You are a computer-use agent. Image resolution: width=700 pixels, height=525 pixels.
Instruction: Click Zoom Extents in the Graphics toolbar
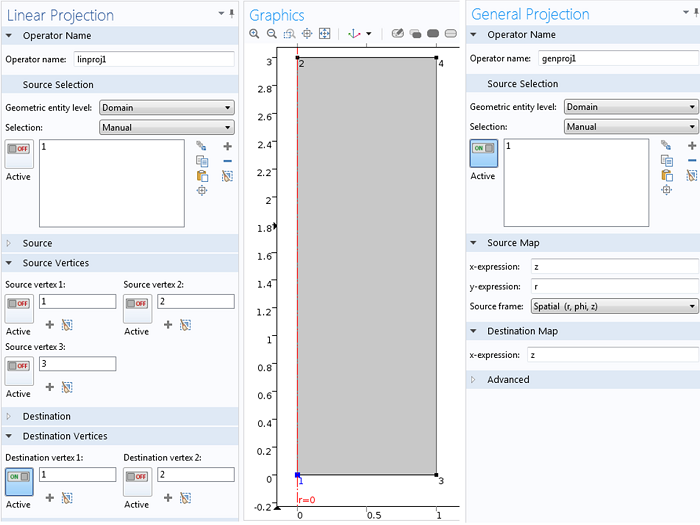click(325, 34)
